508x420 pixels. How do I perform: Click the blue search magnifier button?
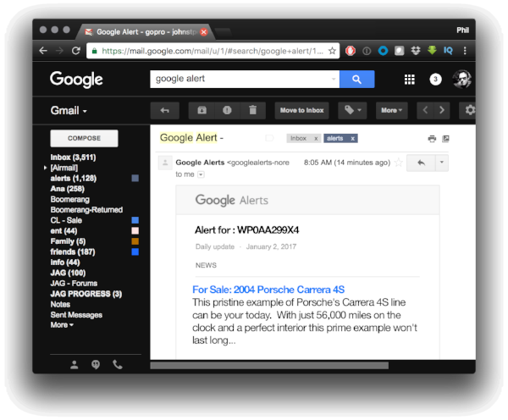pyautogui.click(x=356, y=79)
